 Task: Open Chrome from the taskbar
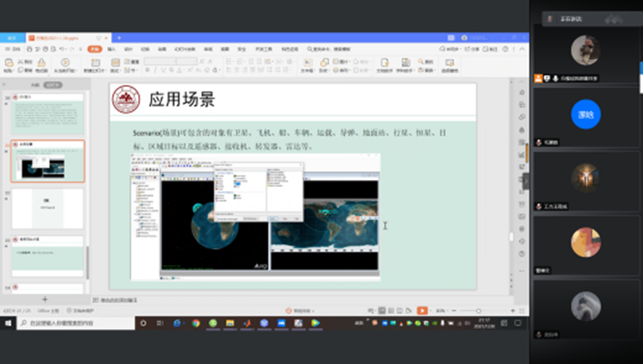[195, 323]
